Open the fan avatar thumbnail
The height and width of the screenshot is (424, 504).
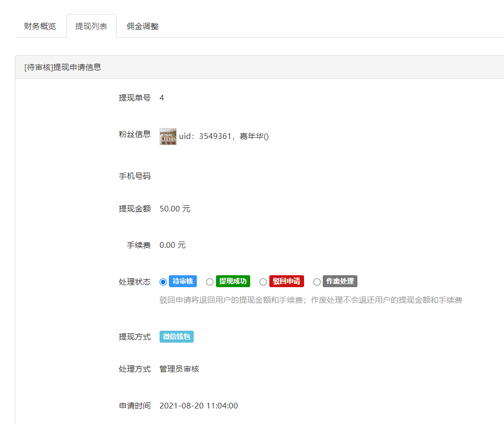coord(168,136)
